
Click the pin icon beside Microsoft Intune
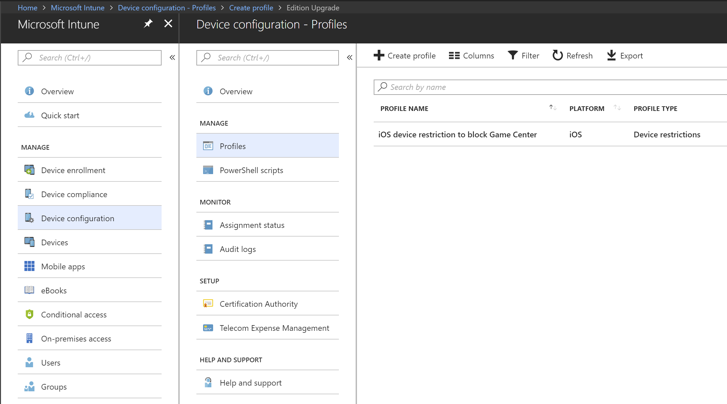coord(148,24)
